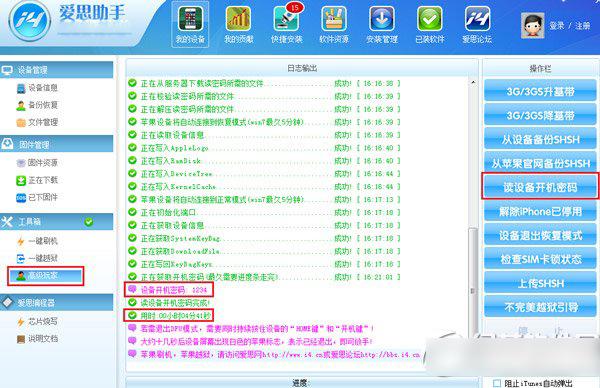Click 设备退出恢复模式 button

click(x=540, y=235)
